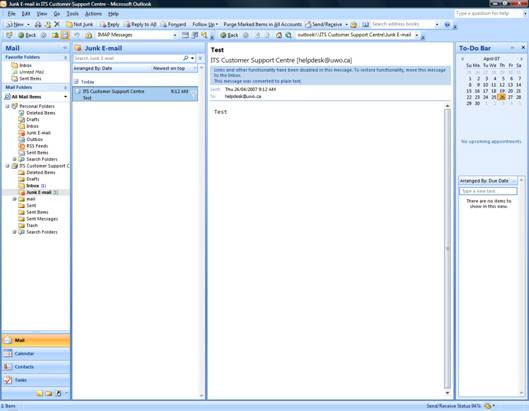The image size is (529, 411).
Task: Toggle the Reading Pane toolbar icon
Action: pos(65,35)
